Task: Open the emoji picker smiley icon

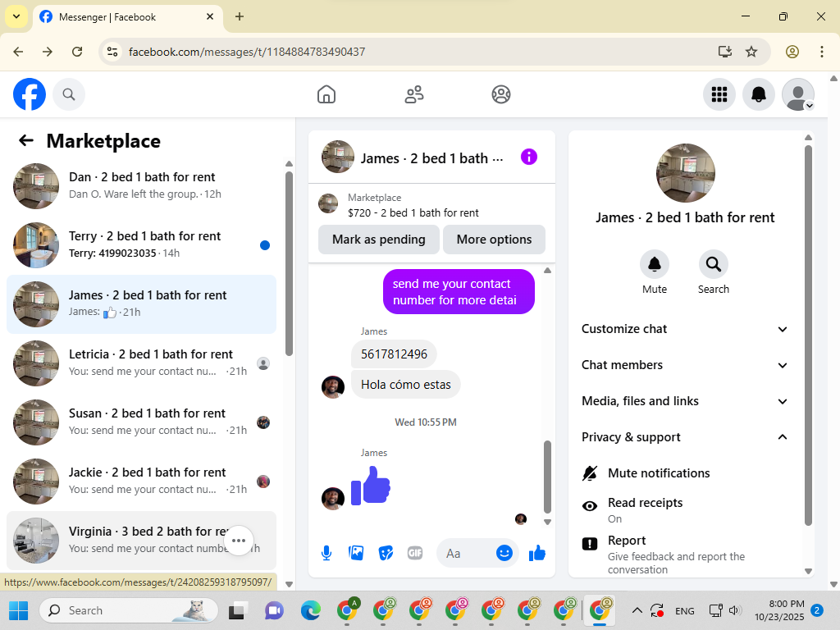Action: [x=504, y=553]
